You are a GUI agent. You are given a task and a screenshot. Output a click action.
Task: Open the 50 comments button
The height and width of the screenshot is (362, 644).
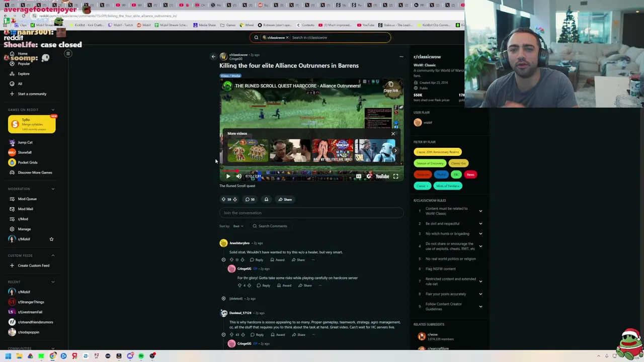click(250, 200)
